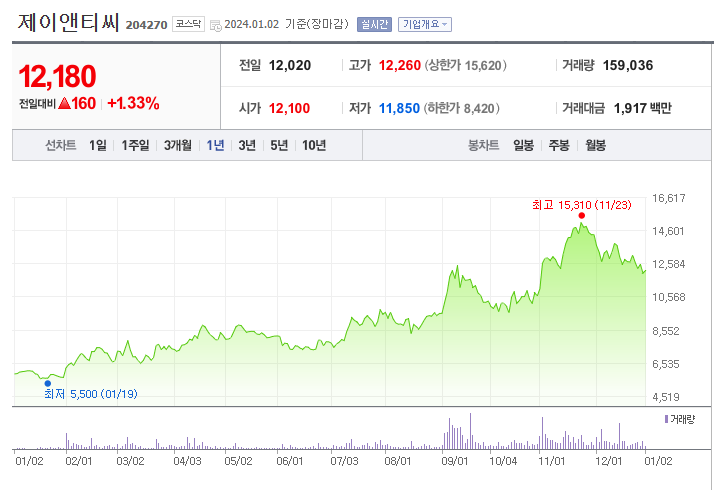Viewport: 714px width, 490px height.
Task: Select the 3년 line chart tab
Action: (x=247, y=145)
